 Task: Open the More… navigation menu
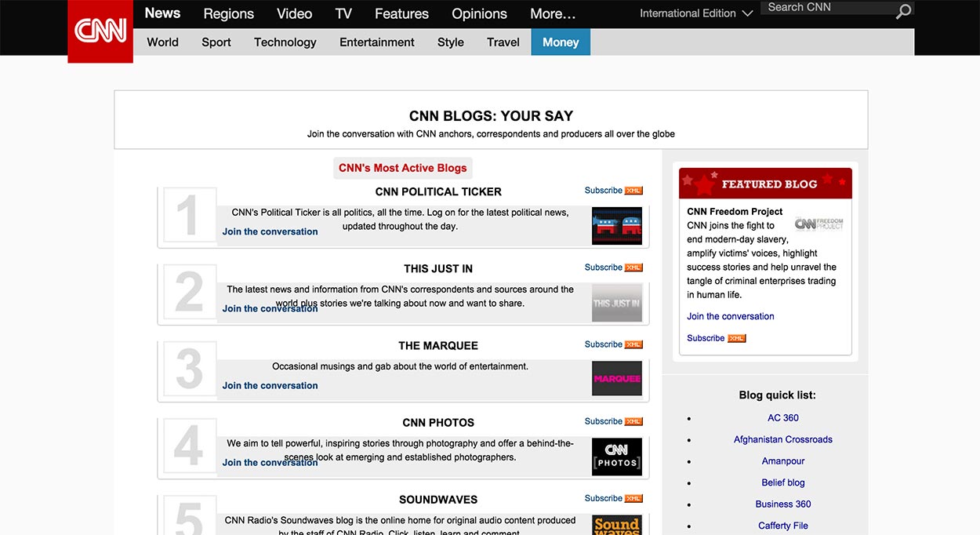[x=553, y=14]
